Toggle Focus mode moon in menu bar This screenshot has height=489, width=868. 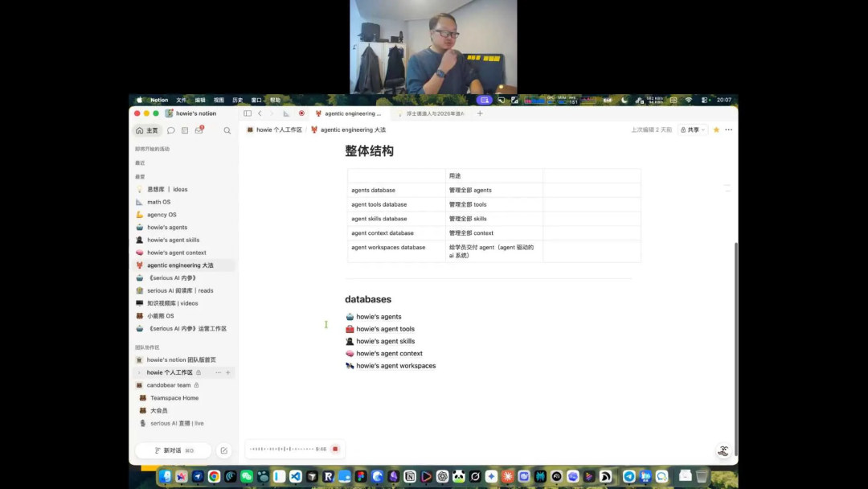624,101
